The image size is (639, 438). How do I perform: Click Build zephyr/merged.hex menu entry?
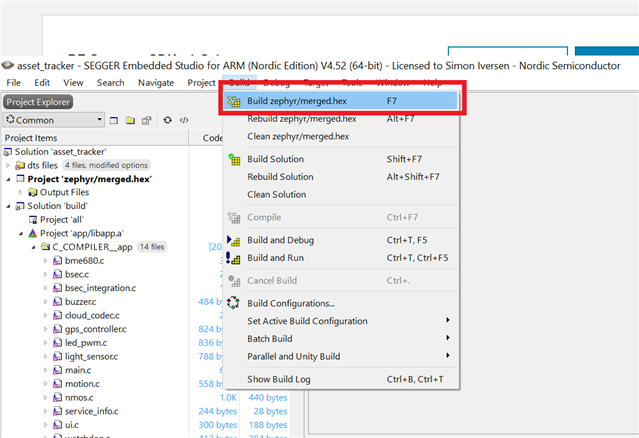(x=341, y=101)
